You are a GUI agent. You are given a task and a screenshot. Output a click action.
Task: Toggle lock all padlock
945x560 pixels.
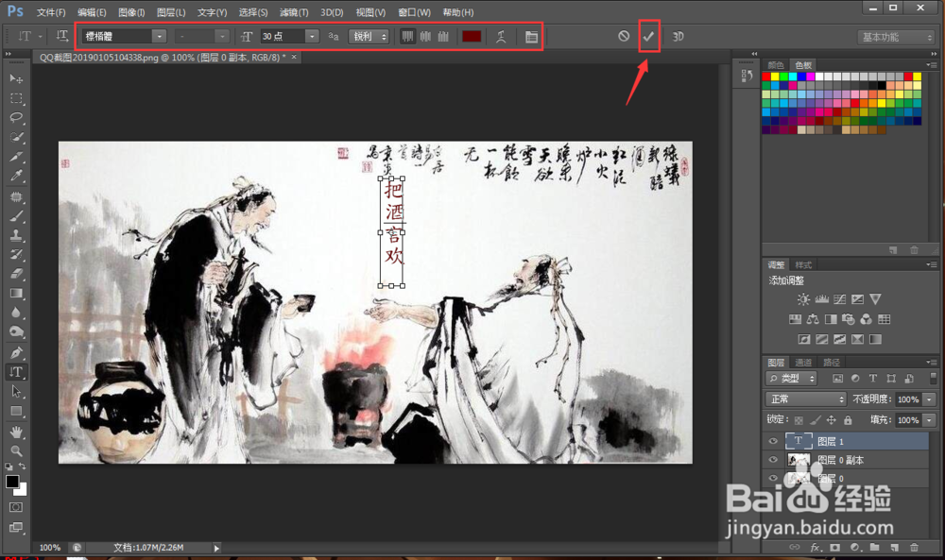pyautogui.click(x=848, y=419)
